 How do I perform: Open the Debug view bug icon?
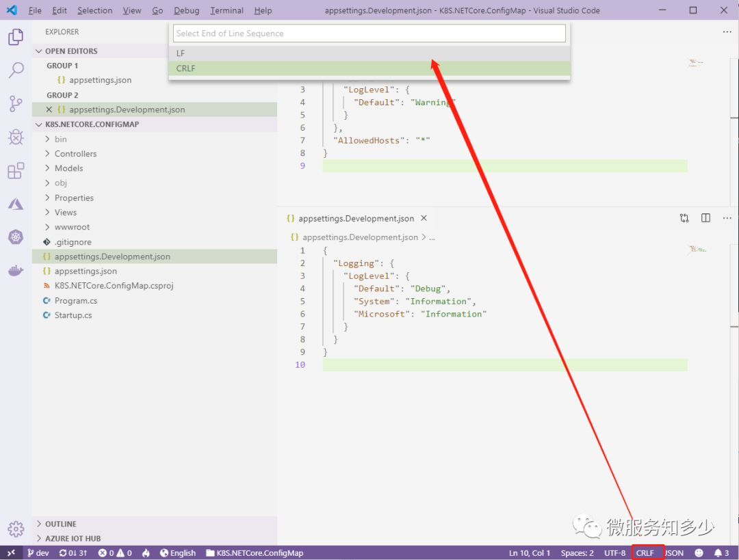tap(16, 137)
